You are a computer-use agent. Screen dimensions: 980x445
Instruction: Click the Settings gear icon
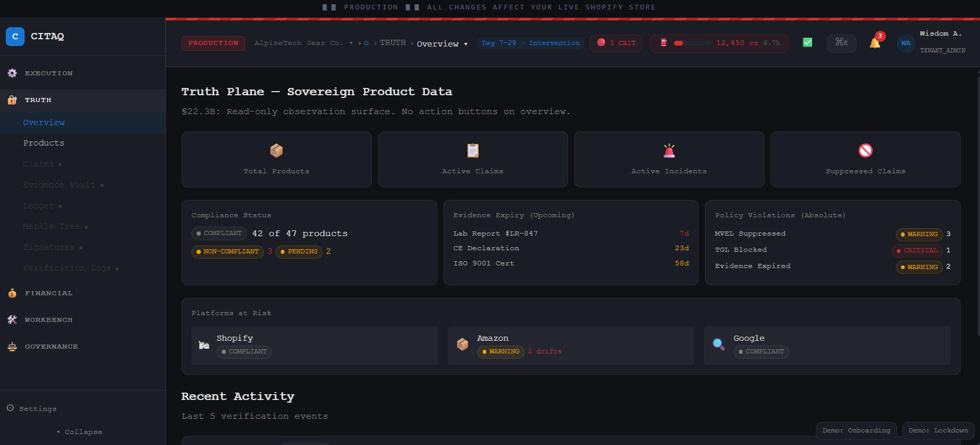[10, 408]
